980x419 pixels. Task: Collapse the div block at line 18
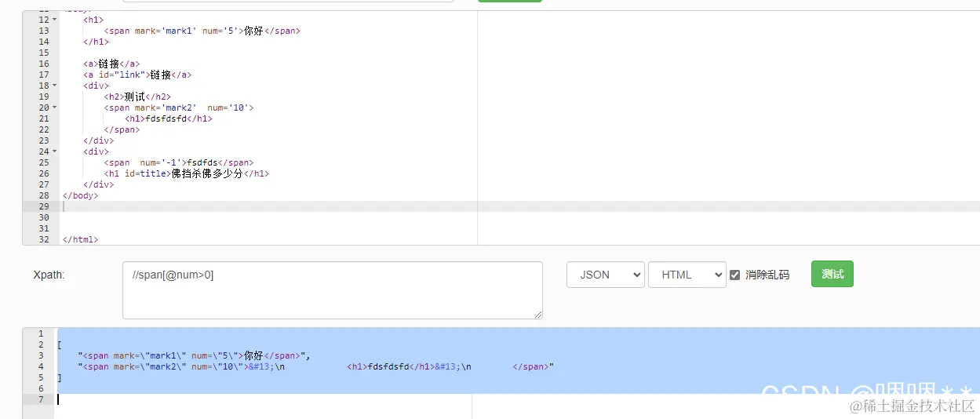[54, 86]
